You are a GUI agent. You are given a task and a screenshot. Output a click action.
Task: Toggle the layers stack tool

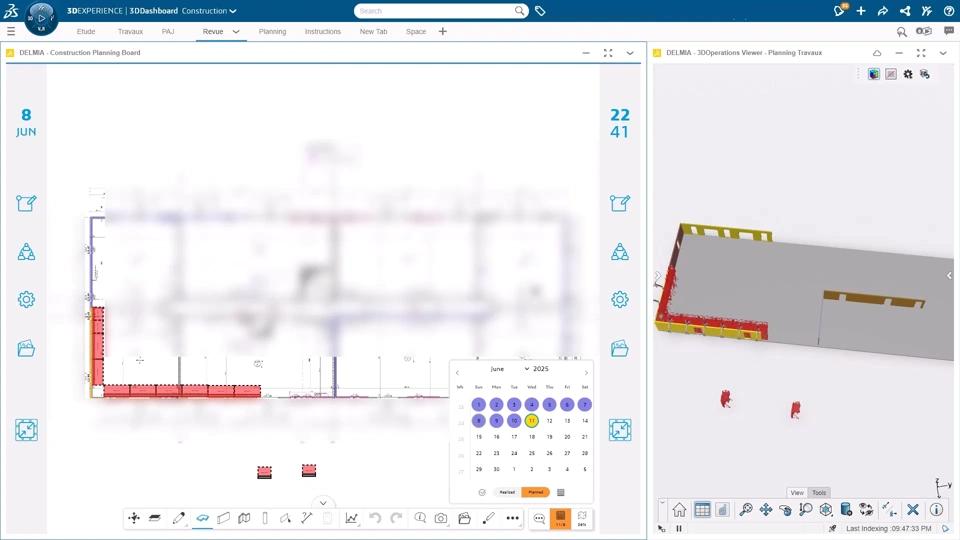tap(155, 518)
